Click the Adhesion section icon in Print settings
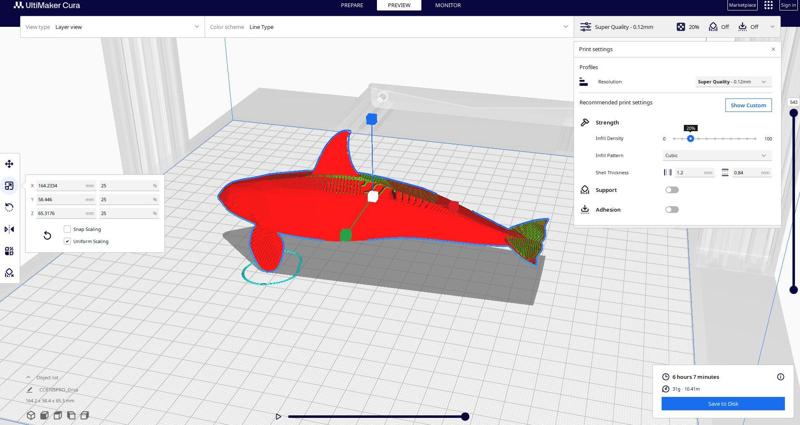Image resolution: width=800 pixels, height=425 pixels. [x=585, y=209]
